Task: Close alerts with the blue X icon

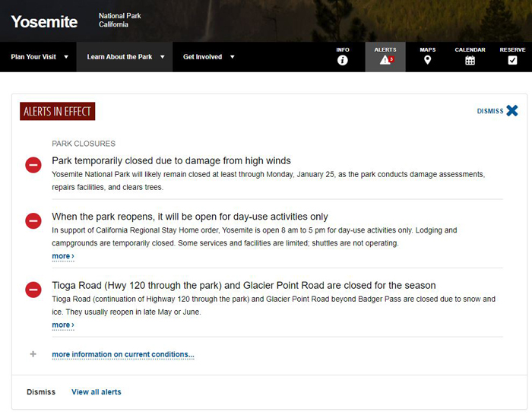Action: pyautogui.click(x=512, y=111)
